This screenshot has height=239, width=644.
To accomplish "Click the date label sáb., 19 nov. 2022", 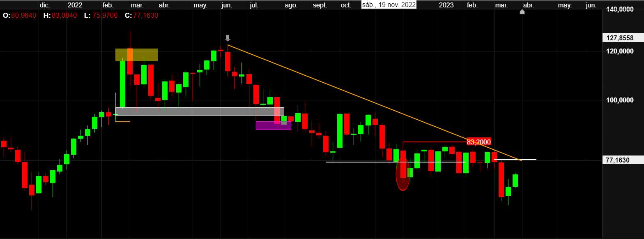I will pyautogui.click(x=389, y=5).
